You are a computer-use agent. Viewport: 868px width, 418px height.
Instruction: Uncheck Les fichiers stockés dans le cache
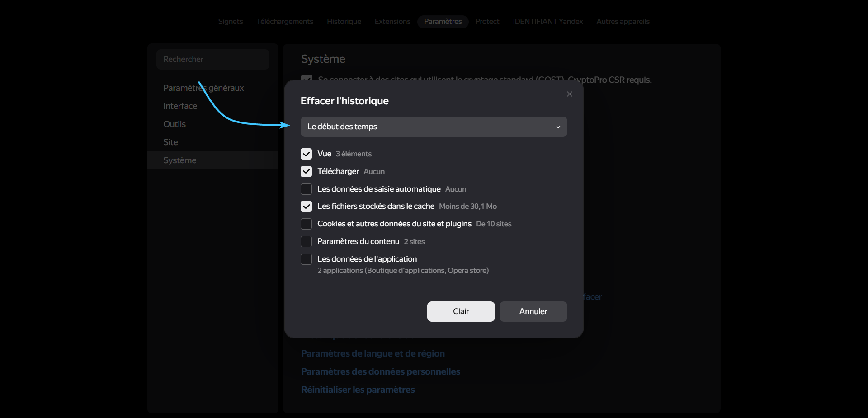(306, 207)
